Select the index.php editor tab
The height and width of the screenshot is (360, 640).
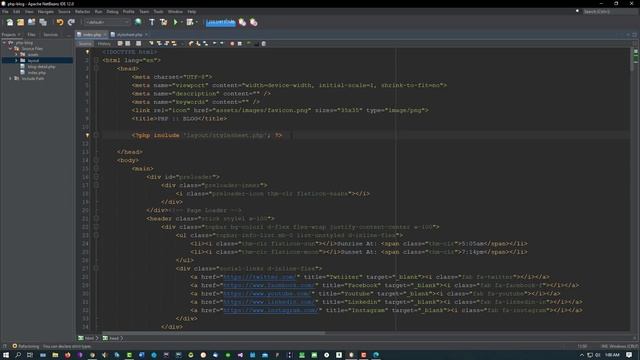click(92, 35)
